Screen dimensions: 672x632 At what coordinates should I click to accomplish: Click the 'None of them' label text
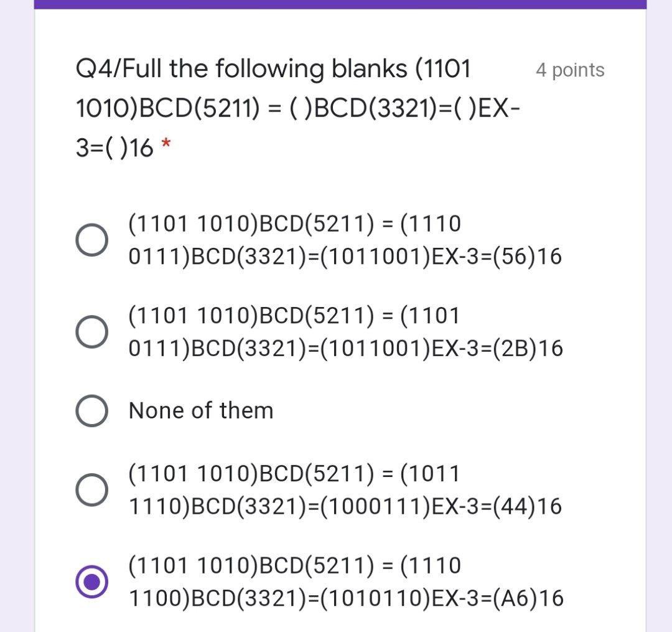pos(199,410)
